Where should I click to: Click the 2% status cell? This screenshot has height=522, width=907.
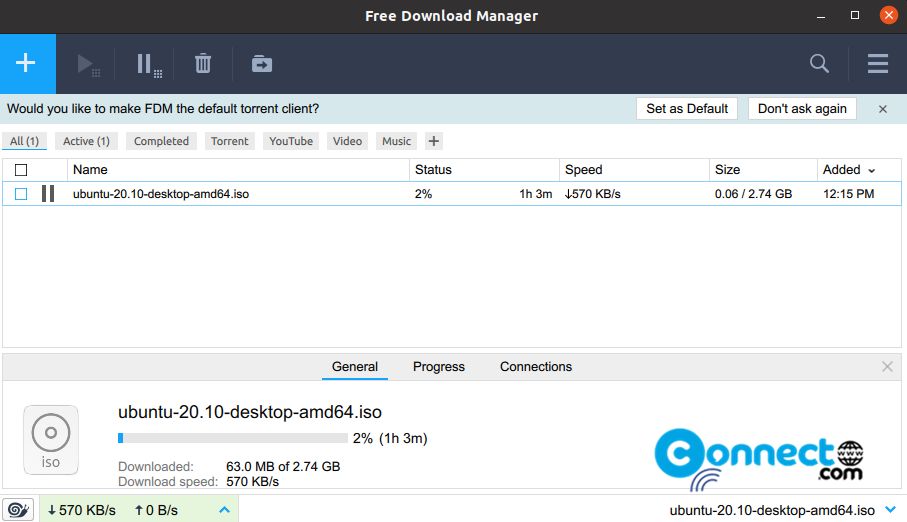click(423, 194)
